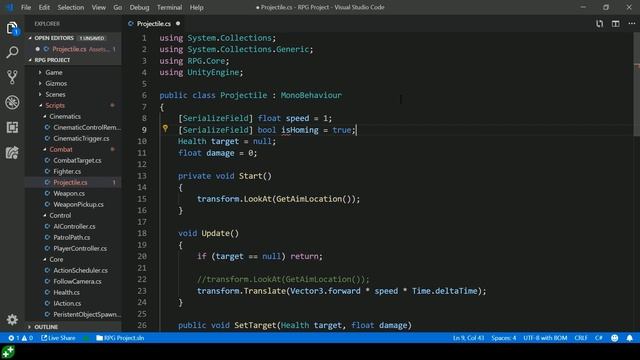
Task: Collapse the Control folder
Action: tap(60, 215)
